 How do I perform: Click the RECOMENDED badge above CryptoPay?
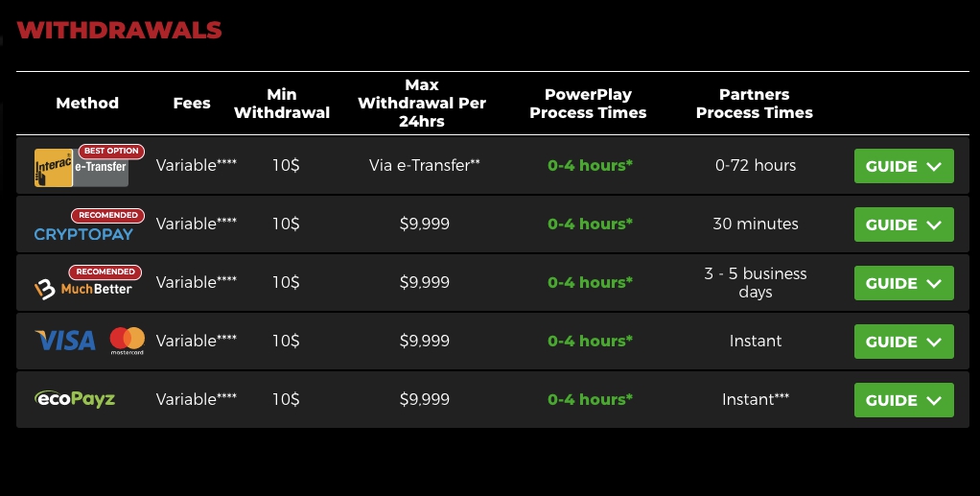(108, 215)
